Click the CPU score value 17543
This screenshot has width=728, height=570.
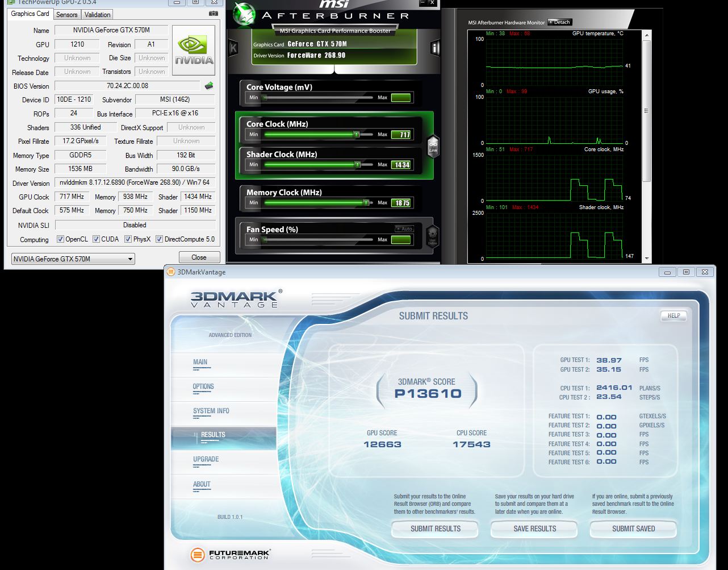coord(471,444)
